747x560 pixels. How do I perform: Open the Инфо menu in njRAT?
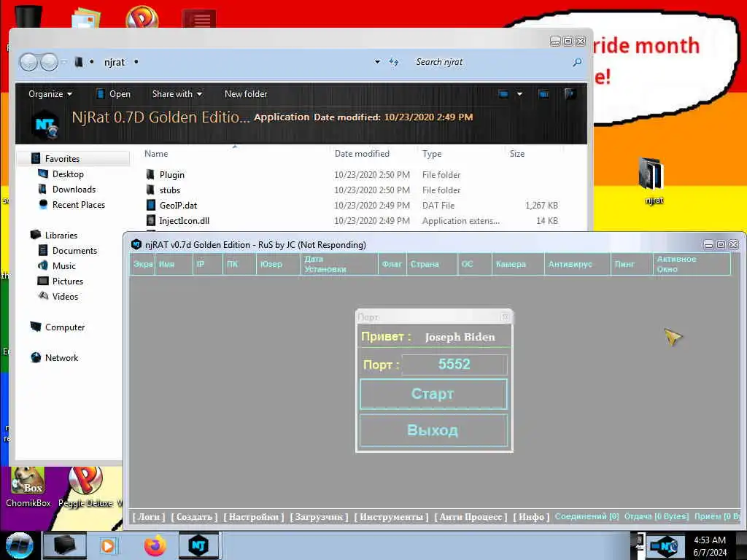[x=531, y=517]
